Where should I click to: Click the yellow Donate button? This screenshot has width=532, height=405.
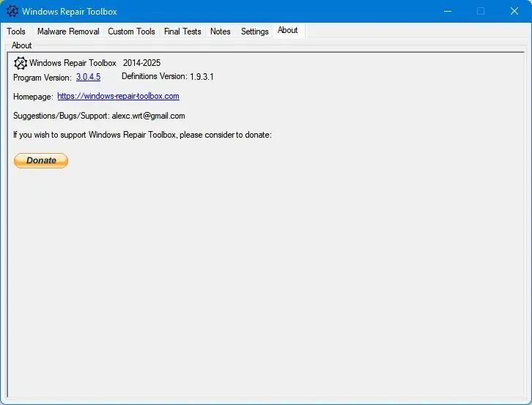[41, 161]
